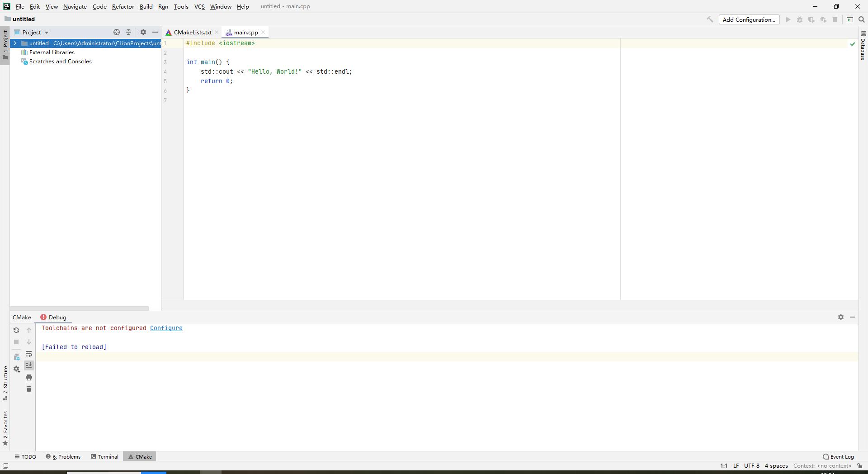Click on the 'return 0;' code line
This screenshot has height=474, width=868.
(217, 81)
